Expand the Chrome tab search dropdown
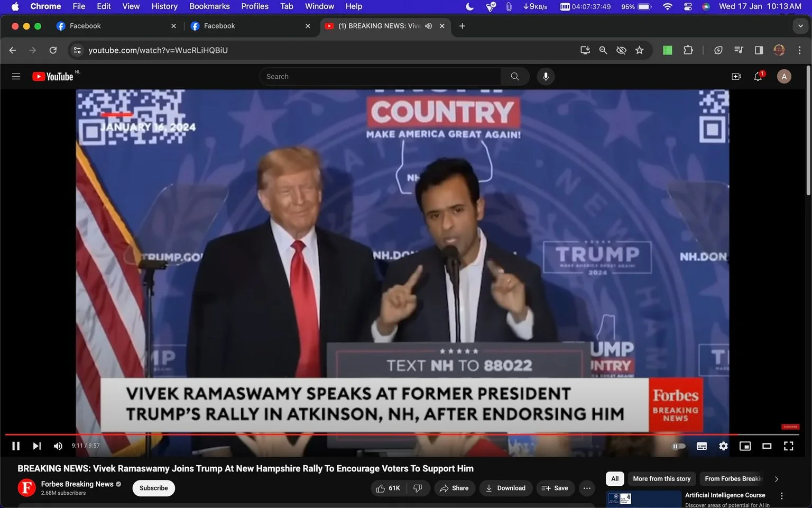Screen dimensions: 812x508 coord(800,26)
